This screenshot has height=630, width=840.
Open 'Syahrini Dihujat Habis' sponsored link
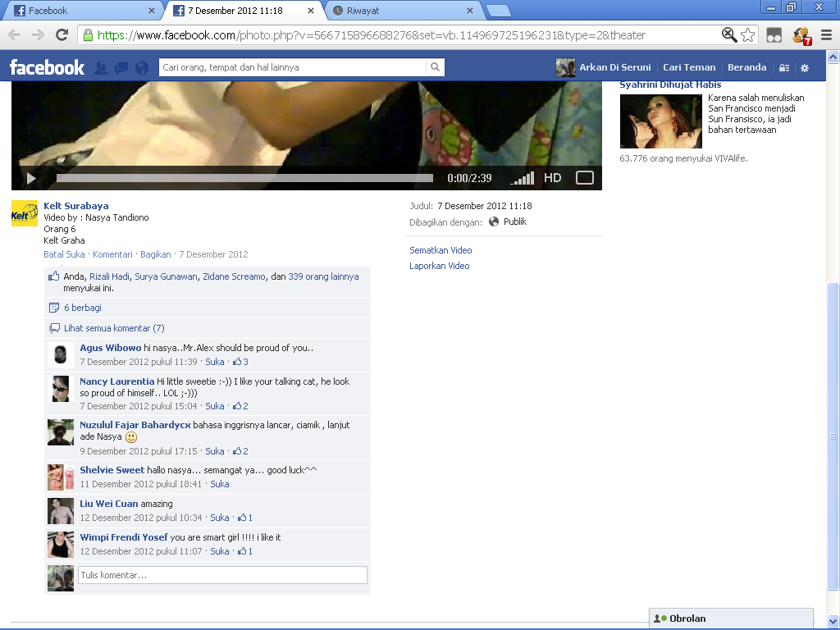coord(670,84)
